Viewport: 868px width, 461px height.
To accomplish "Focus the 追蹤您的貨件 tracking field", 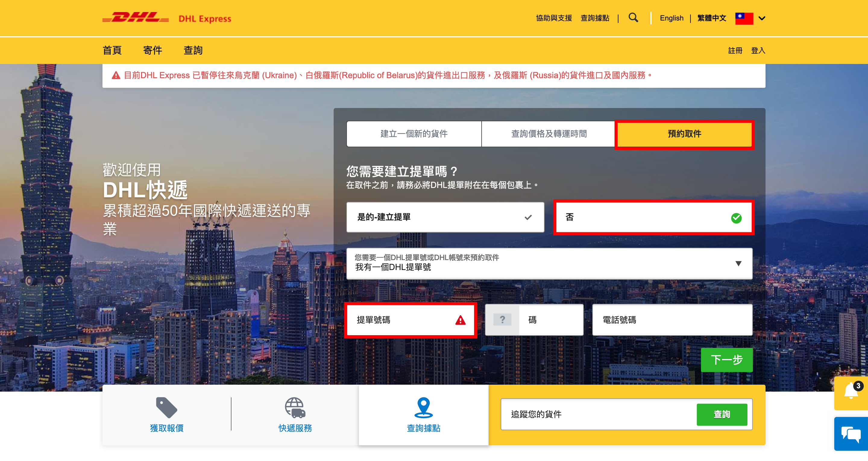I will pos(599,415).
